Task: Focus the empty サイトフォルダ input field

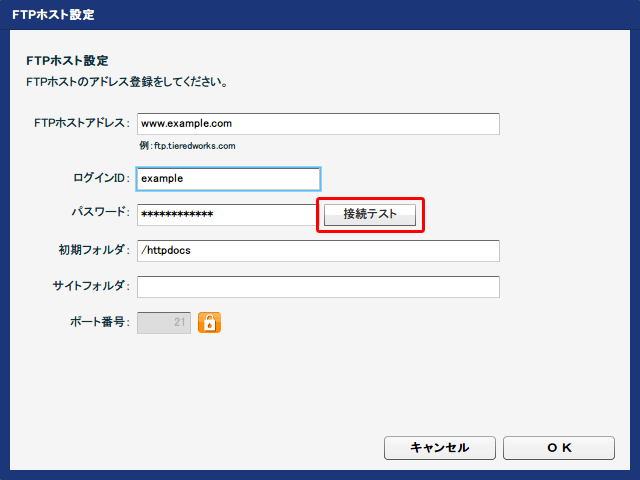Action: [x=318, y=287]
